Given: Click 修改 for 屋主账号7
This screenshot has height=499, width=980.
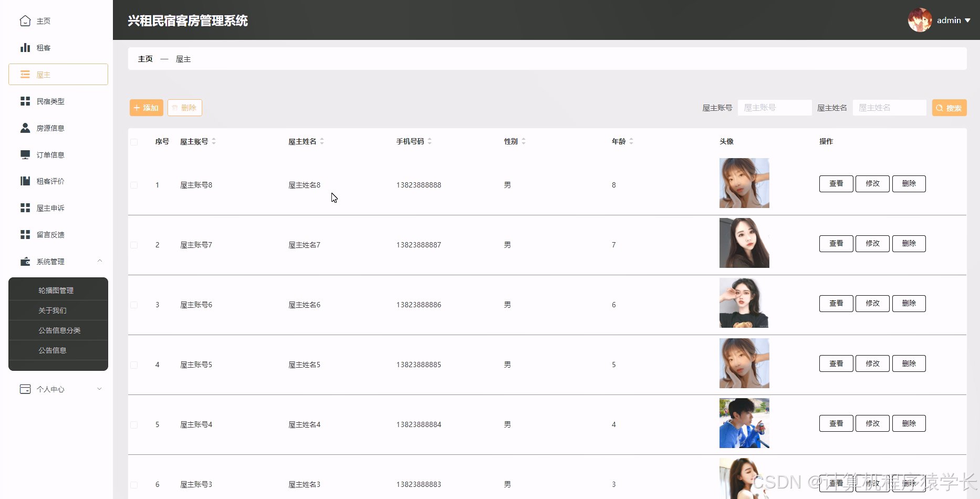Looking at the screenshot, I should tap(872, 244).
